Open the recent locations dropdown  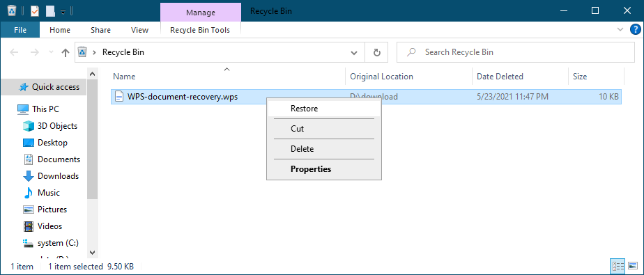click(51, 52)
